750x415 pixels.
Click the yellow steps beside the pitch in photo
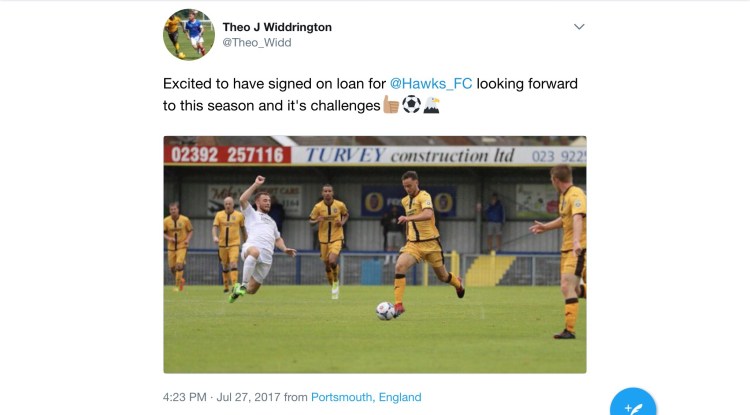[x=490, y=271]
